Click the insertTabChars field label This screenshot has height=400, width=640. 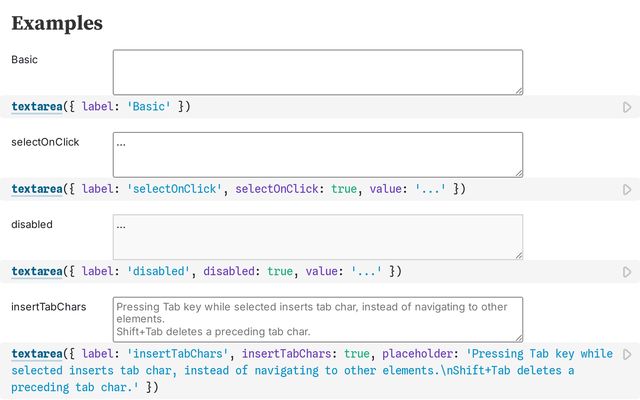tap(48, 307)
